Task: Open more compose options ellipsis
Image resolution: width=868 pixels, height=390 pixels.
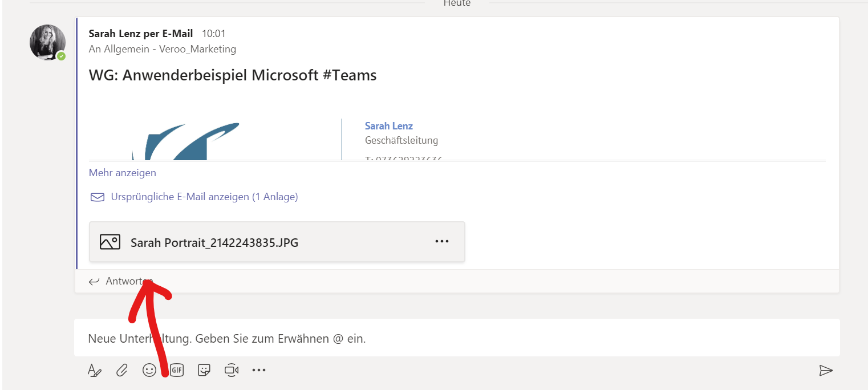Action: click(259, 371)
